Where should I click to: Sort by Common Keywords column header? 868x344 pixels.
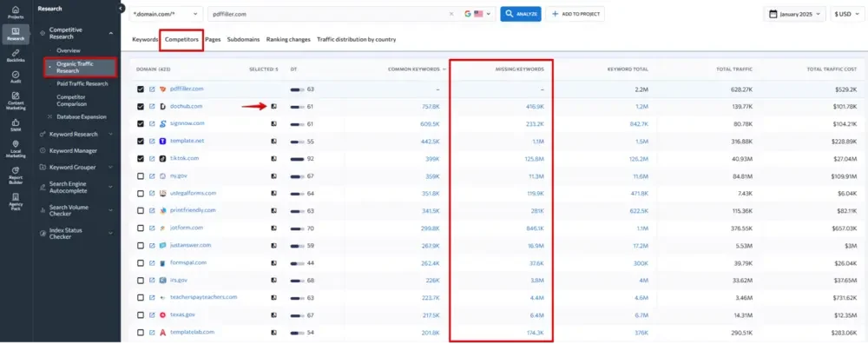click(413, 69)
